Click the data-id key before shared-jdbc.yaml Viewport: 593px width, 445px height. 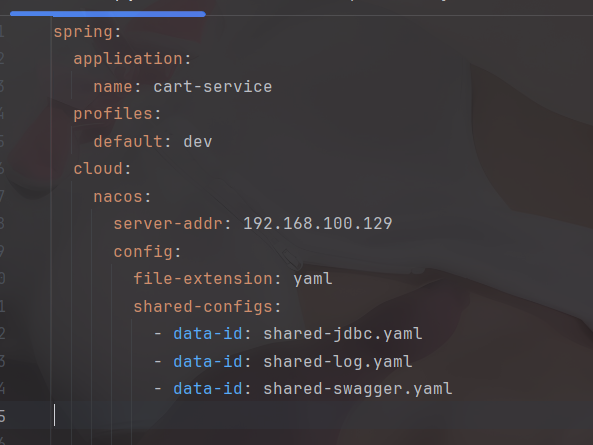coord(208,334)
